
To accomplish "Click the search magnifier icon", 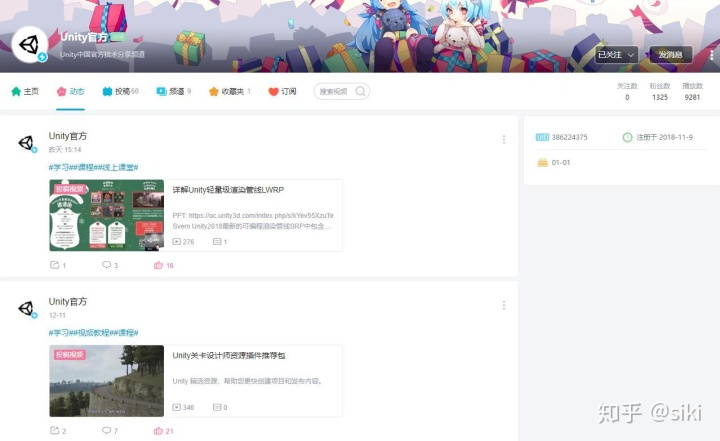I will [360, 91].
